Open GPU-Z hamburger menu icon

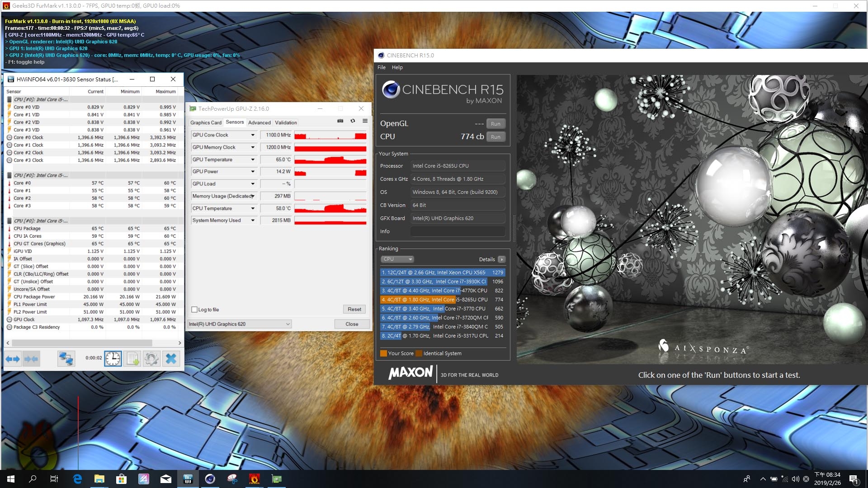pyautogui.click(x=365, y=121)
